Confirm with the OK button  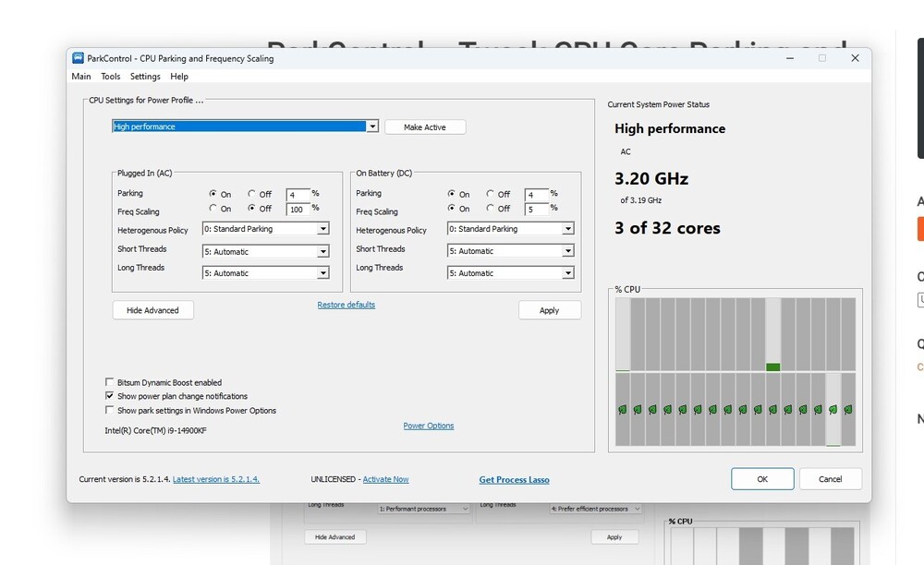[x=762, y=479]
